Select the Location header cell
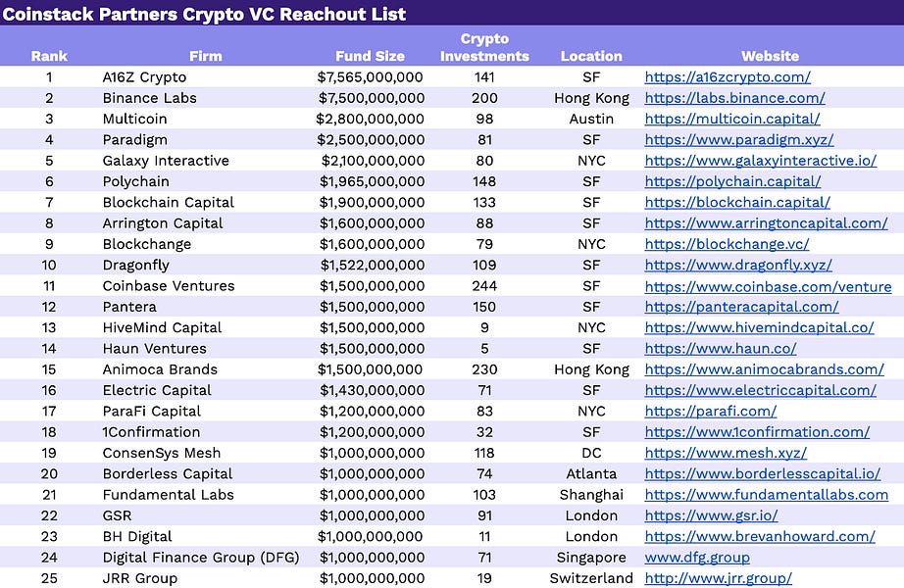This screenshot has height=588, width=904. click(591, 56)
